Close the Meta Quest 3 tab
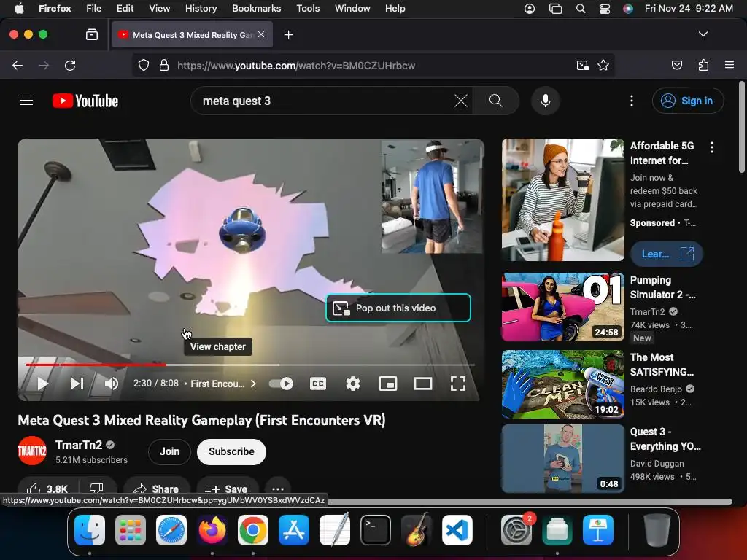The width and height of the screenshot is (747, 560). [261, 34]
